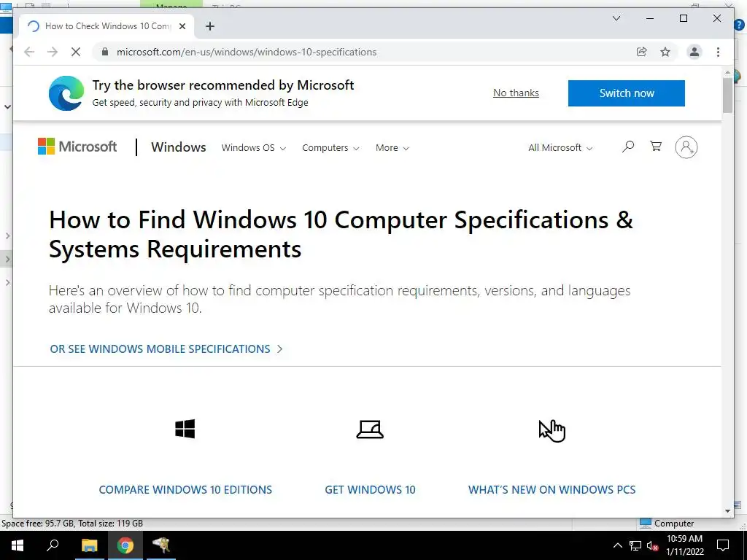
Task: Stop loading the page in Chrome
Action: [76, 52]
